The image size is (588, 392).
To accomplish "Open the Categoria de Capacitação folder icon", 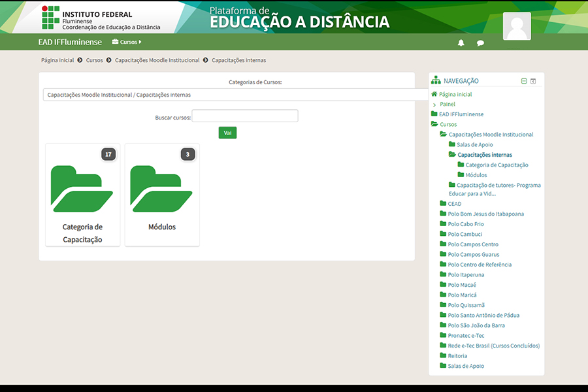I will [x=82, y=189].
